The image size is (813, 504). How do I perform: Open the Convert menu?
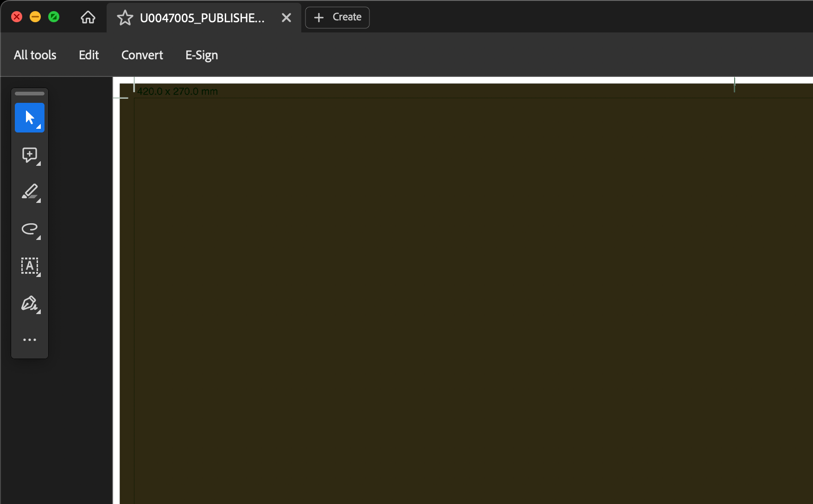(142, 55)
